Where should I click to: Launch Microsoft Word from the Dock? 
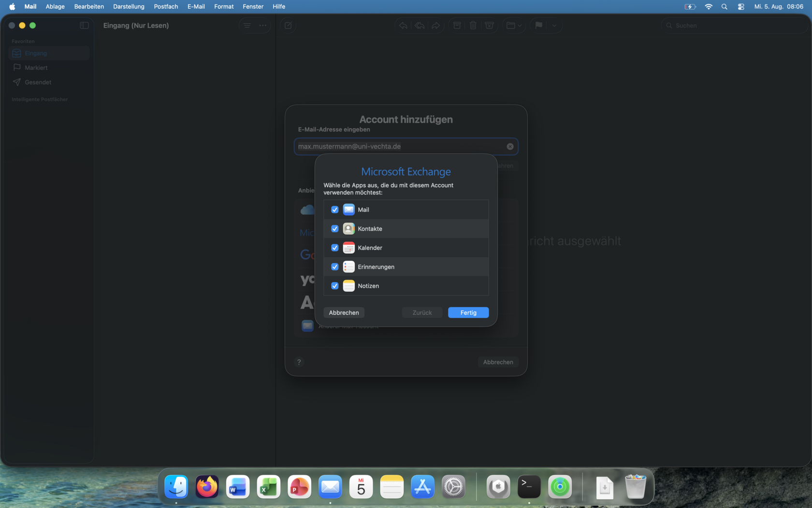238,486
